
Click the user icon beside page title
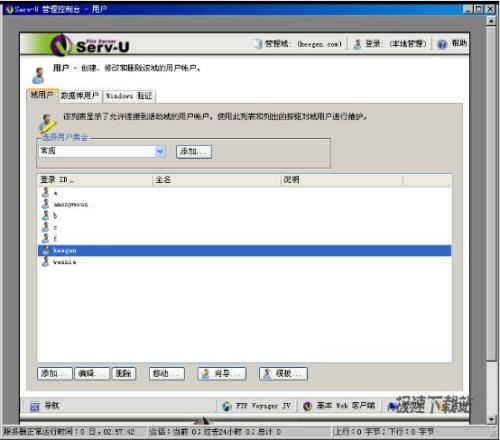pyautogui.click(x=39, y=75)
